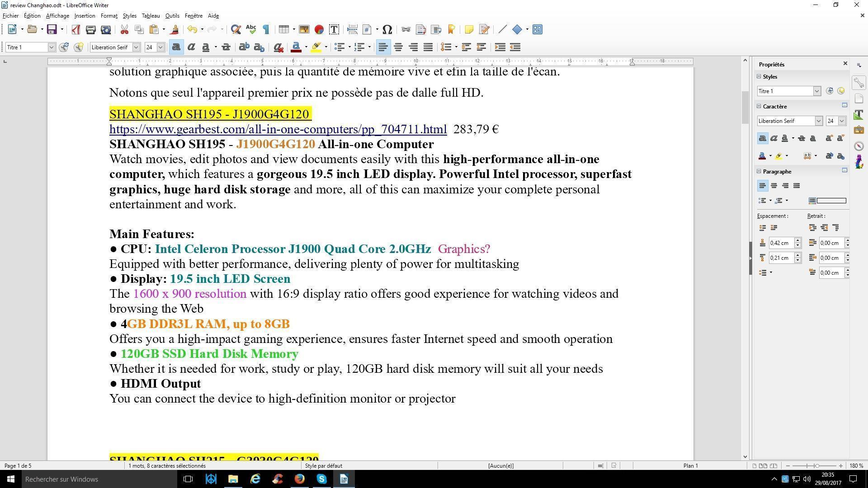Toggle italic formatting button

191,47
